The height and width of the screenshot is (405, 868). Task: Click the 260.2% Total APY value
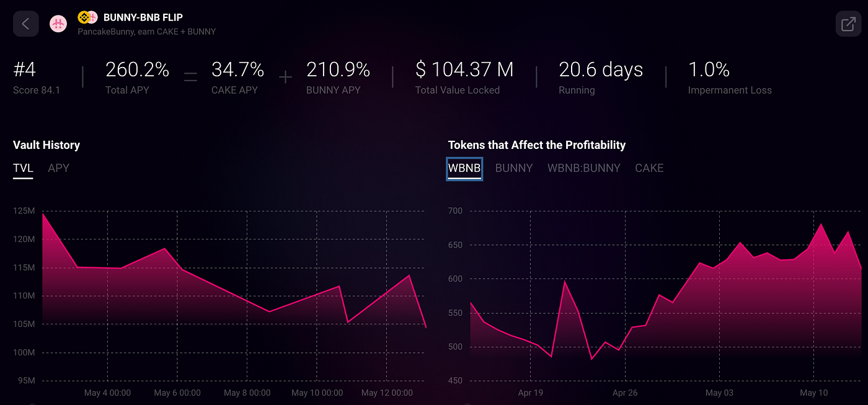click(x=137, y=70)
